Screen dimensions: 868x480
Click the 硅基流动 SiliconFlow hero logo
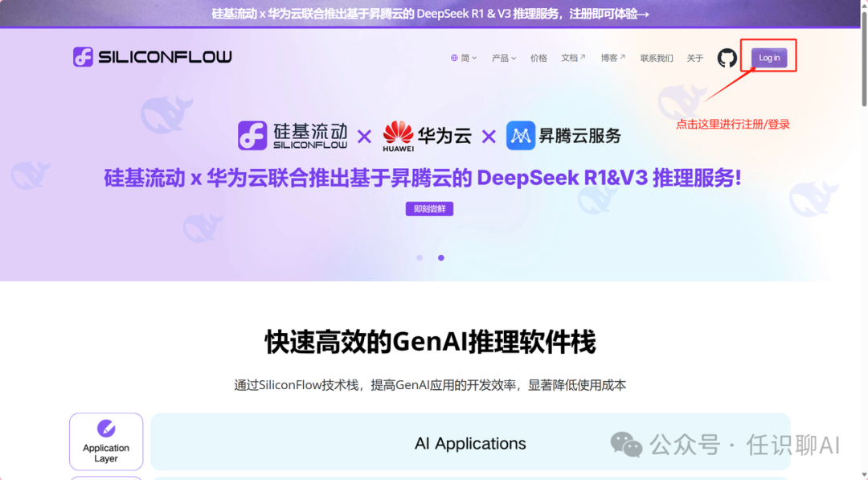pyautogui.click(x=293, y=136)
